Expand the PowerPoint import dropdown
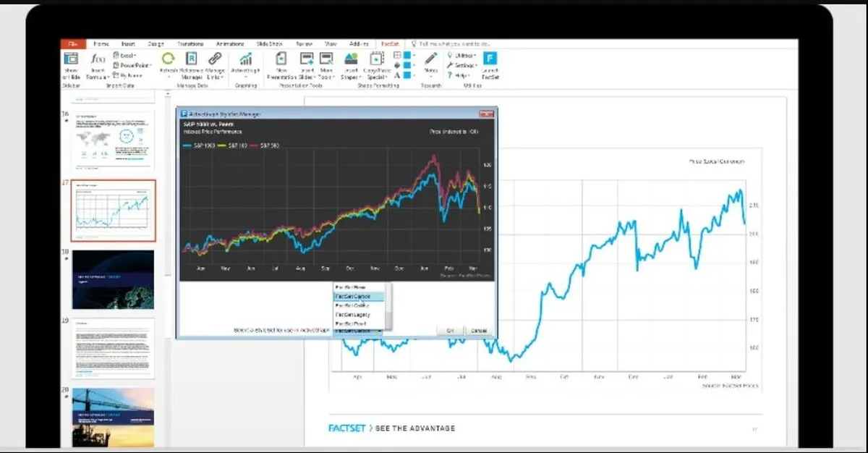The image size is (868, 453). coord(131,65)
